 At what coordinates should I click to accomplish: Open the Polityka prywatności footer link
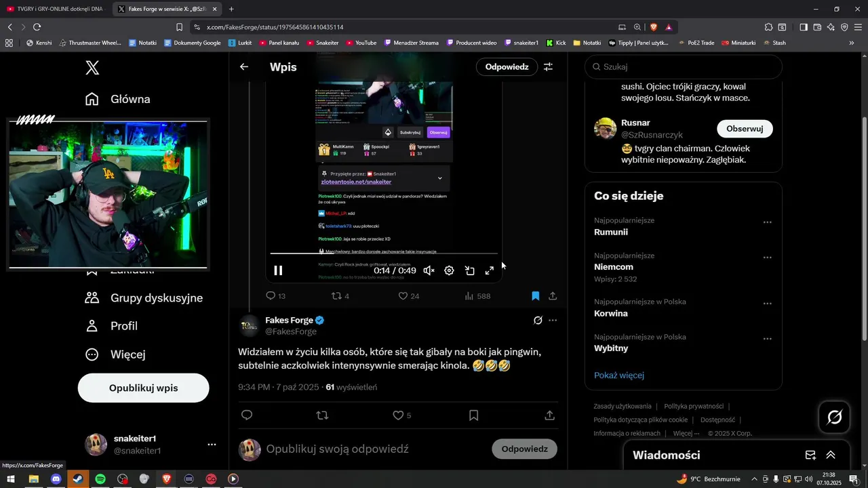tap(695, 406)
